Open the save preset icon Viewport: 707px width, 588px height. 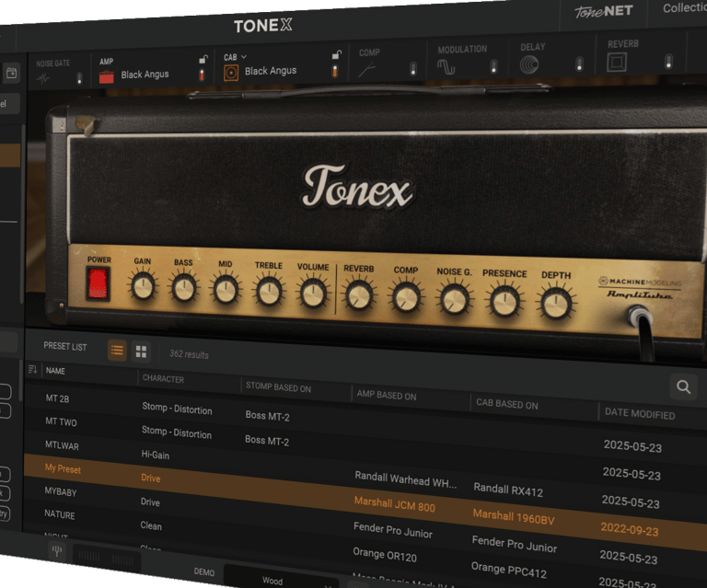click(11, 73)
